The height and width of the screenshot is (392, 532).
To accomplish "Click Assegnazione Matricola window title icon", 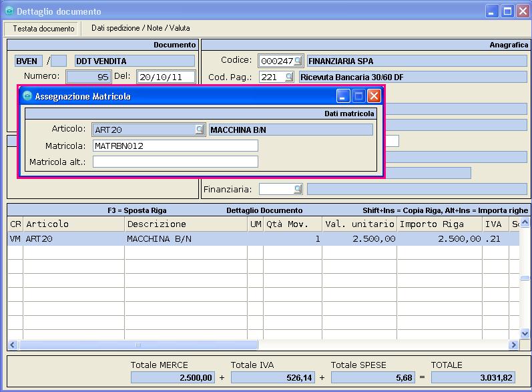I will pos(27,96).
